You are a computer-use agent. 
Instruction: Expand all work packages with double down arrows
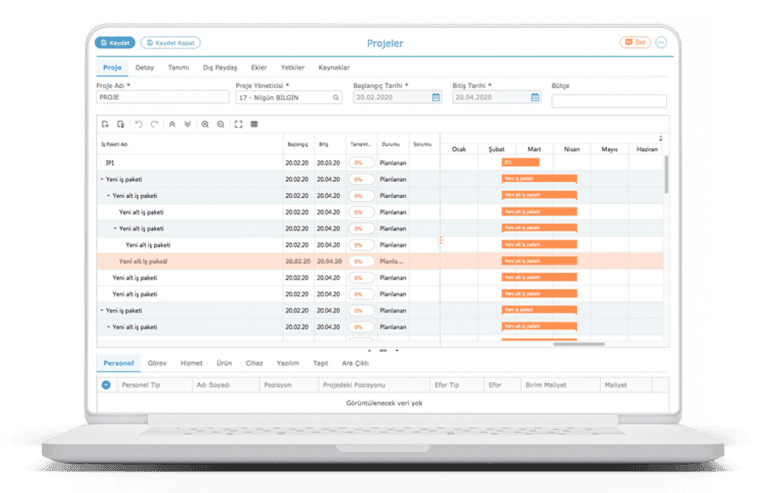click(x=187, y=124)
